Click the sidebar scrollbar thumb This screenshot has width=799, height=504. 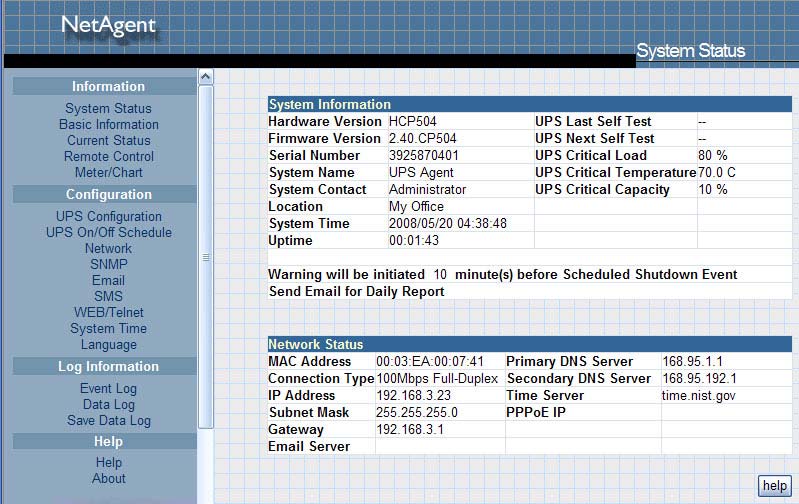click(205, 257)
